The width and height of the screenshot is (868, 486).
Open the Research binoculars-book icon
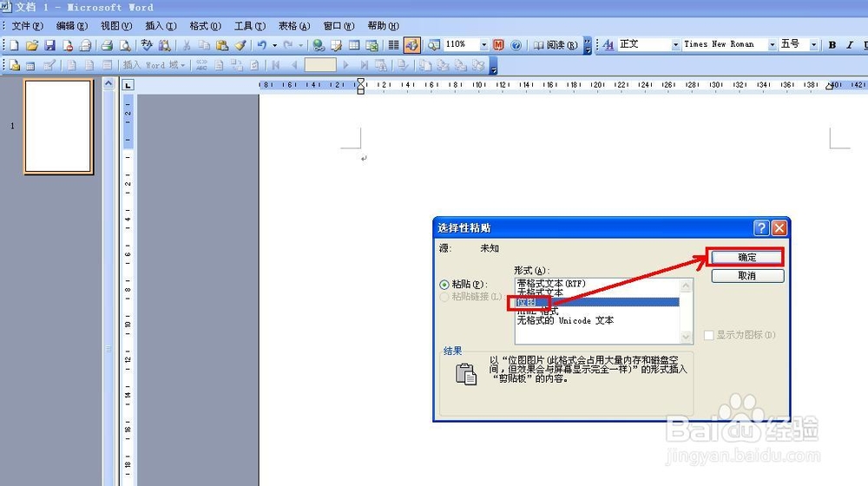[164, 45]
